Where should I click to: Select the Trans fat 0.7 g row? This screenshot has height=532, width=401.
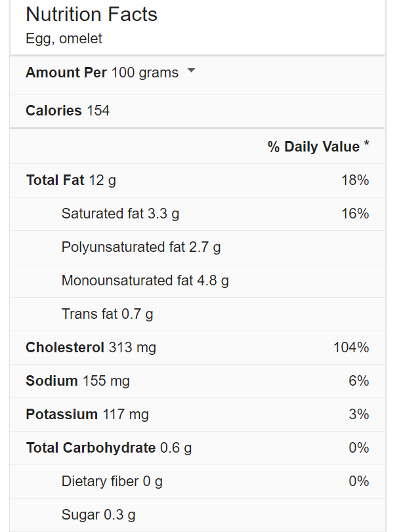[107, 314]
